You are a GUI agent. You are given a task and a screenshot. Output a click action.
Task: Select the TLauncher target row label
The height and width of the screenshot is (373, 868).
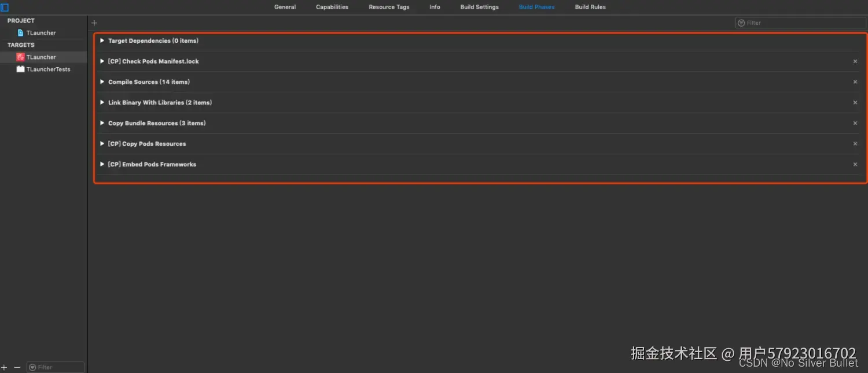41,57
